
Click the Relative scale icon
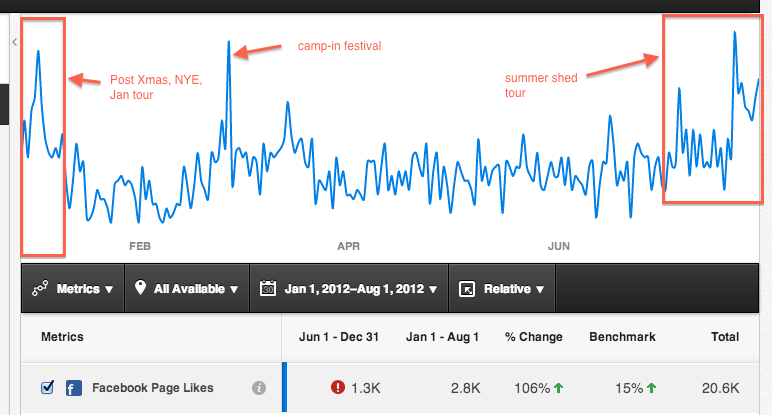pyautogui.click(x=466, y=288)
